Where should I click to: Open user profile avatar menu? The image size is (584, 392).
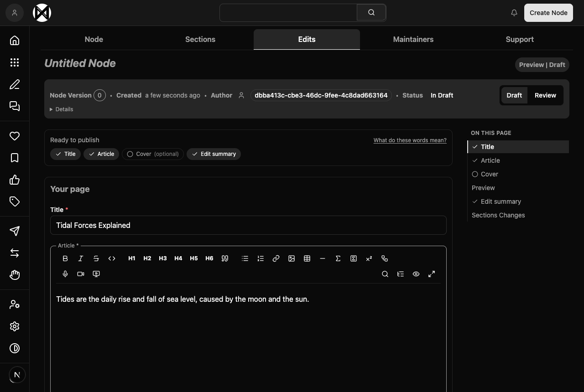15,13
